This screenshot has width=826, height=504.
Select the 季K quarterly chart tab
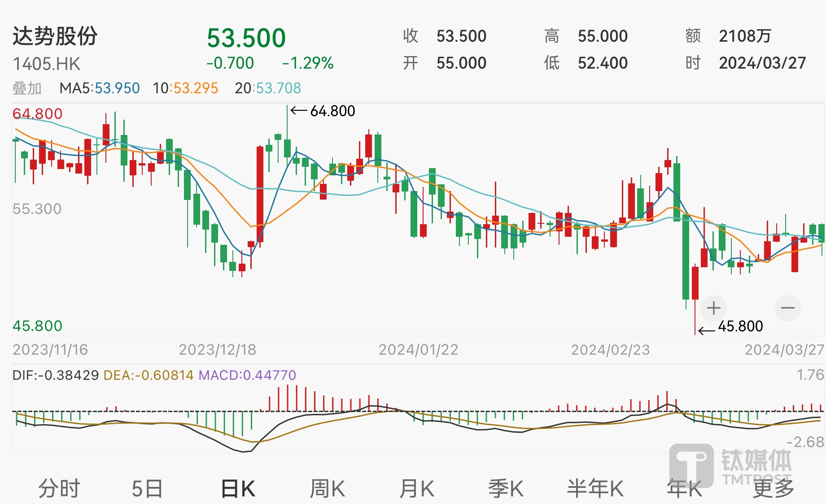pyautogui.click(x=506, y=488)
